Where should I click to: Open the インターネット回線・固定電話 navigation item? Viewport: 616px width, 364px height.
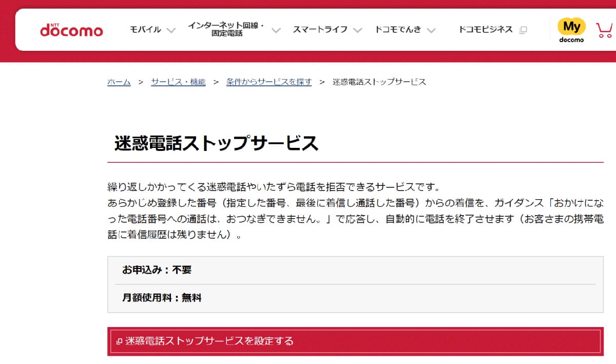(x=226, y=29)
